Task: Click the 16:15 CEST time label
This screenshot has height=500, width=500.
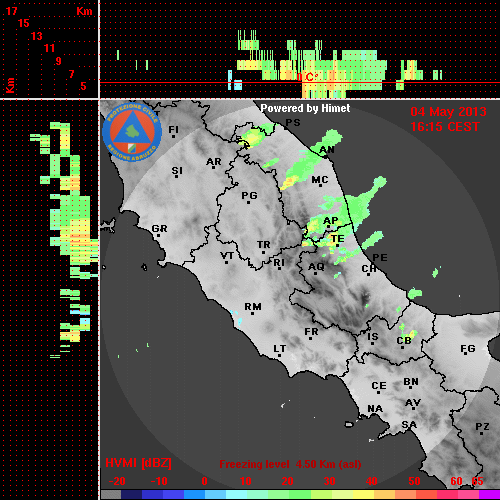Action: (445, 127)
